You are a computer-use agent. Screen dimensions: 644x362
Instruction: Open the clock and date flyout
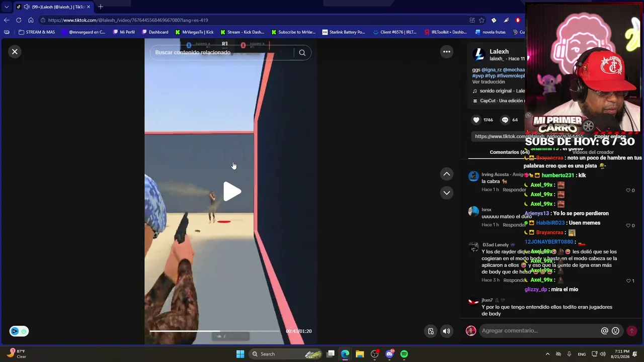622,354
